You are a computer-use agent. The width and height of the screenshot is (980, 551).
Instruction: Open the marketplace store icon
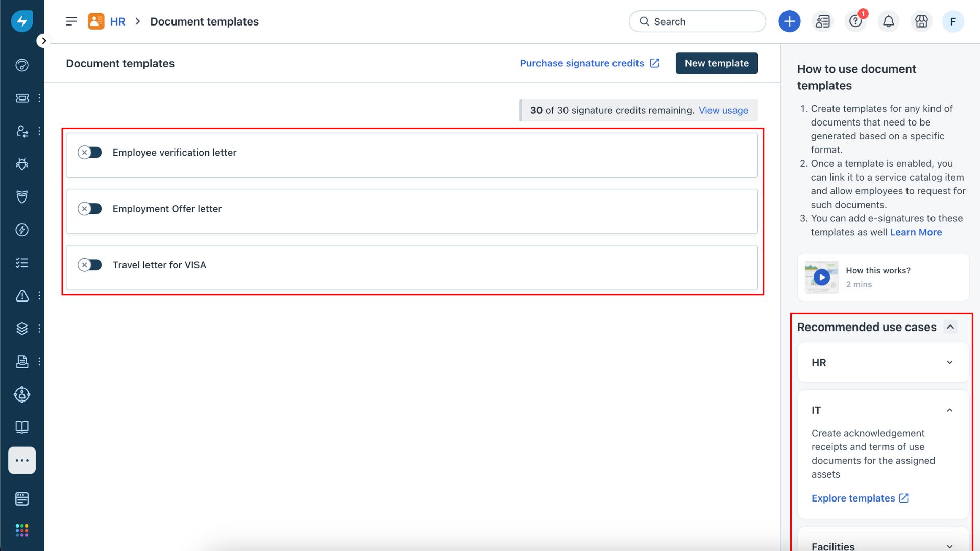[x=921, y=21]
